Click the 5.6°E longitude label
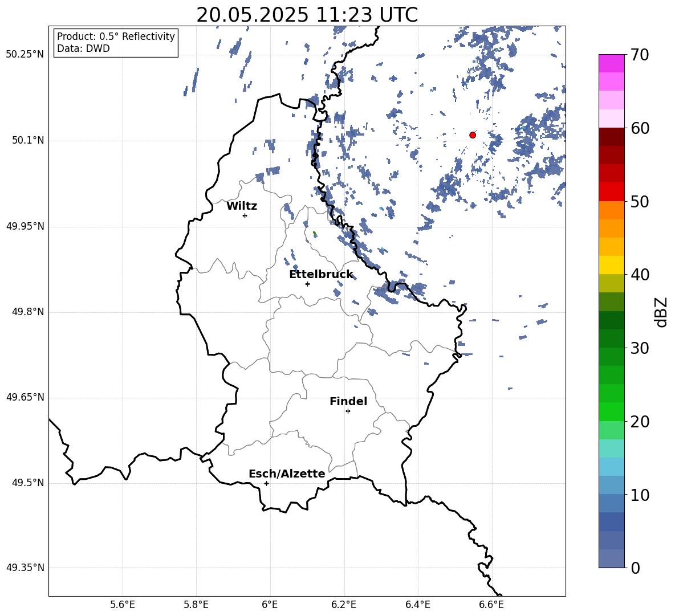Viewport: 675px width, 616px height. [123, 605]
